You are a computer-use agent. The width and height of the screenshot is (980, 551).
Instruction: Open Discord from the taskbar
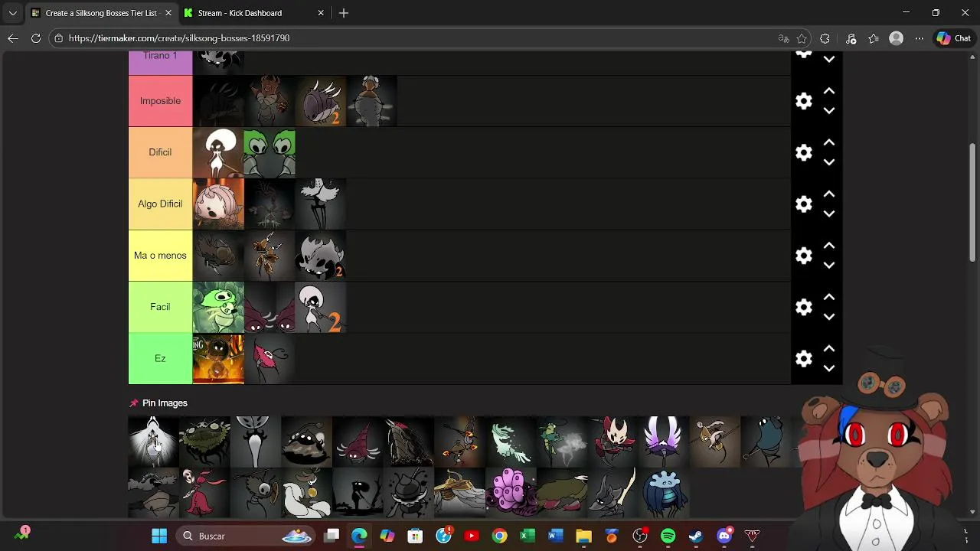click(724, 536)
